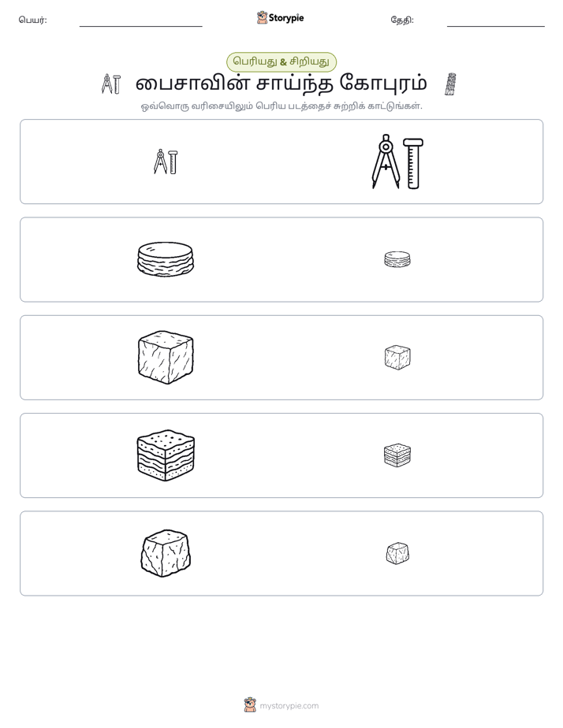The width and height of the screenshot is (563, 728).
Task: Click the பைசாவின் சாய்ந்த கோபுரம் title
Action: pos(281,84)
